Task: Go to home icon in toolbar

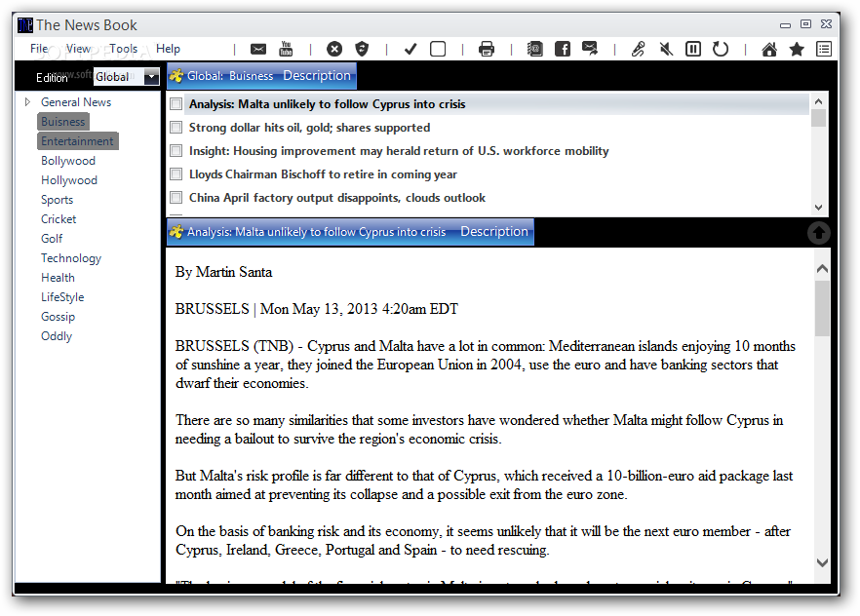Action: tap(769, 50)
